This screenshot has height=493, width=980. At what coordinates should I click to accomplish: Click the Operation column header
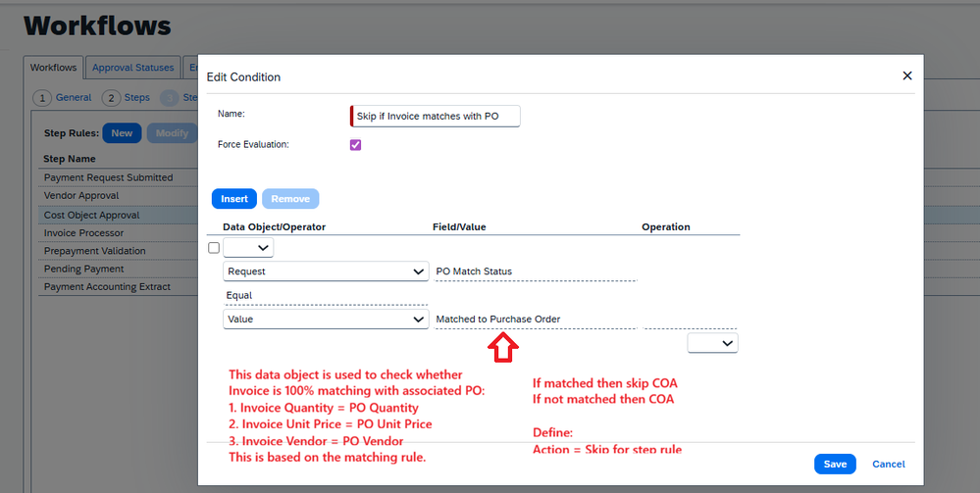[x=666, y=226]
